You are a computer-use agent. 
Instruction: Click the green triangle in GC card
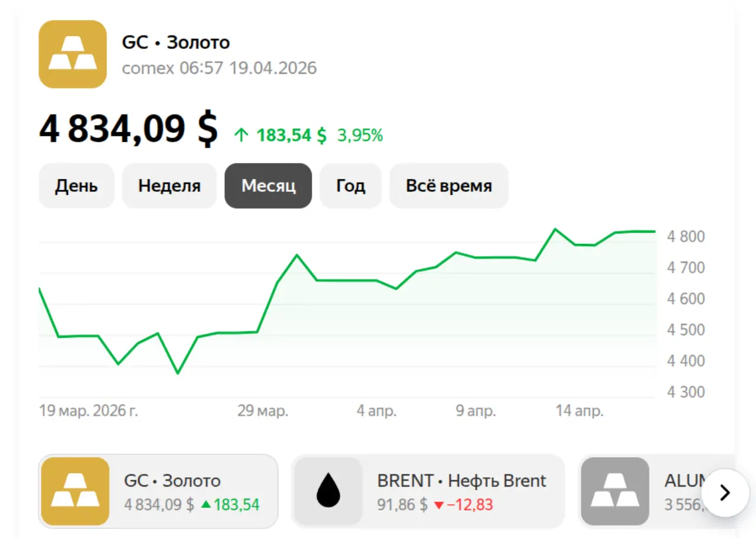click(206, 505)
